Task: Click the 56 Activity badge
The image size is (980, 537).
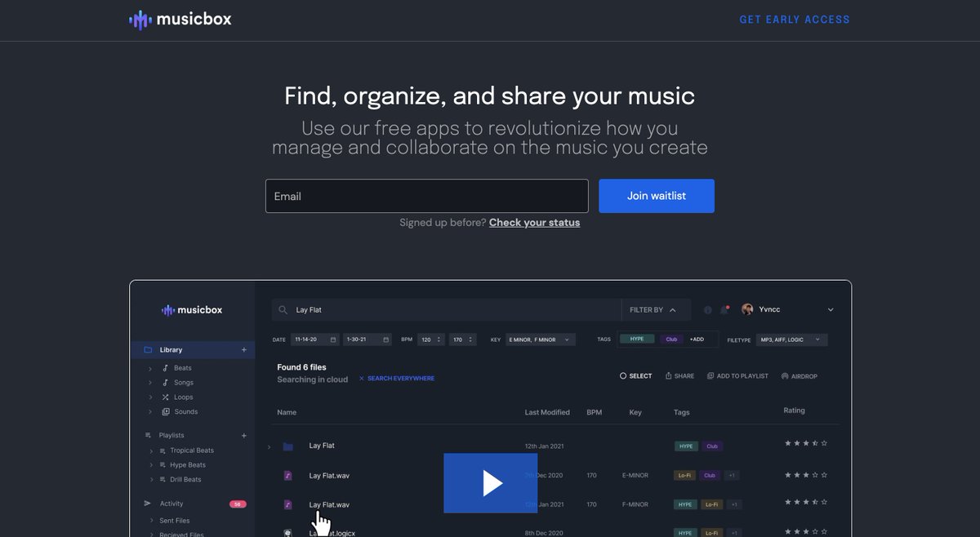Action: (x=238, y=504)
